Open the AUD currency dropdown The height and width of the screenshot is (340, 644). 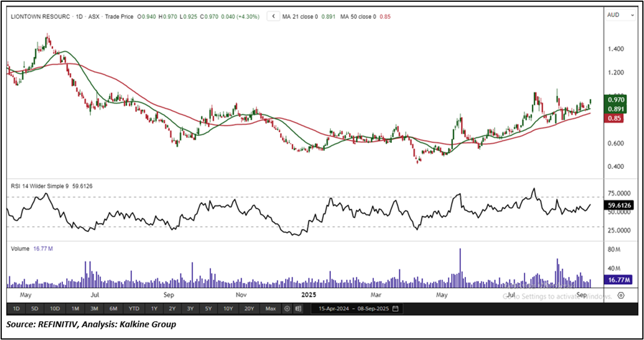pyautogui.click(x=620, y=15)
